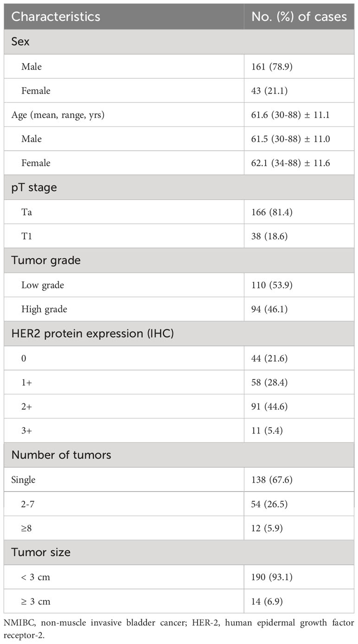Select the Single 138 (67.6) value
Image resolution: width=358 pixels, height=644 pixels.
pos(271,479)
